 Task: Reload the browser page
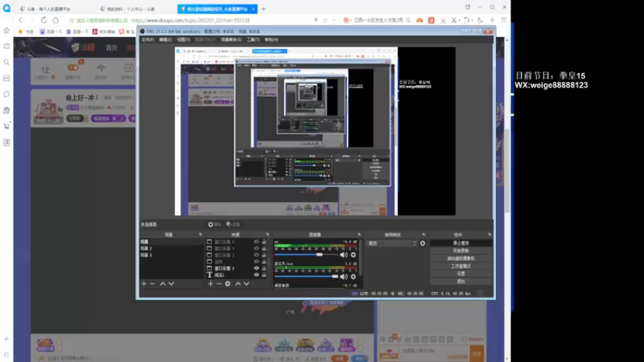point(43,20)
